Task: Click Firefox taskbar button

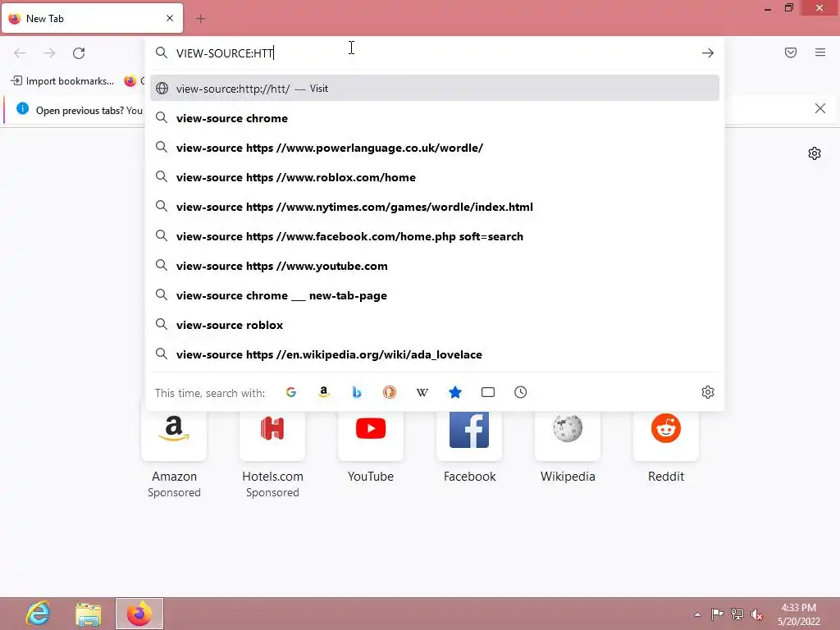Action: click(x=139, y=614)
